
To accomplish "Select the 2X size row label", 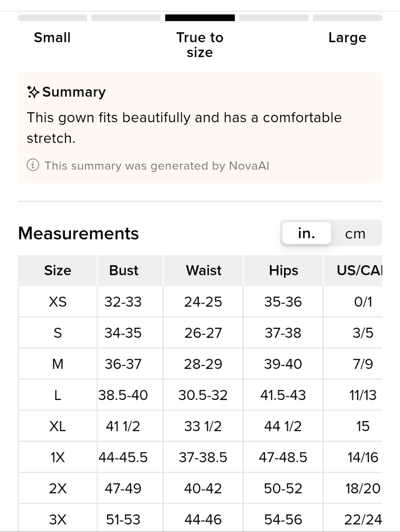I will click(x=58, y=488).
